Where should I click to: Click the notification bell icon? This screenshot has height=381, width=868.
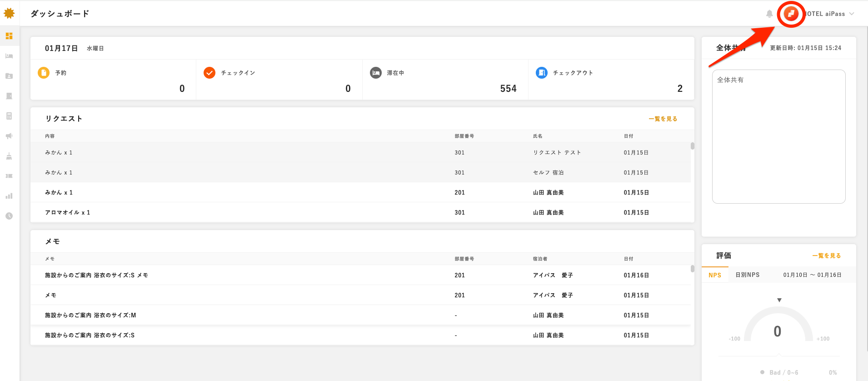pos(769,14)
